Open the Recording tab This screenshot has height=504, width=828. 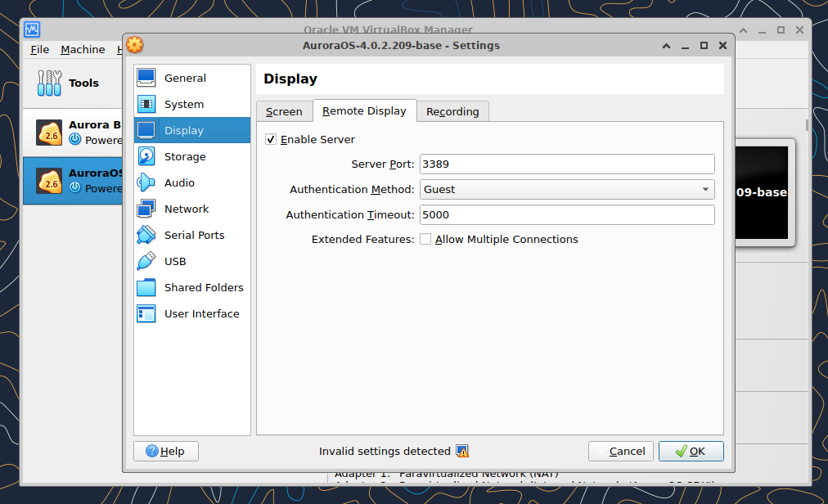[452, 111]
